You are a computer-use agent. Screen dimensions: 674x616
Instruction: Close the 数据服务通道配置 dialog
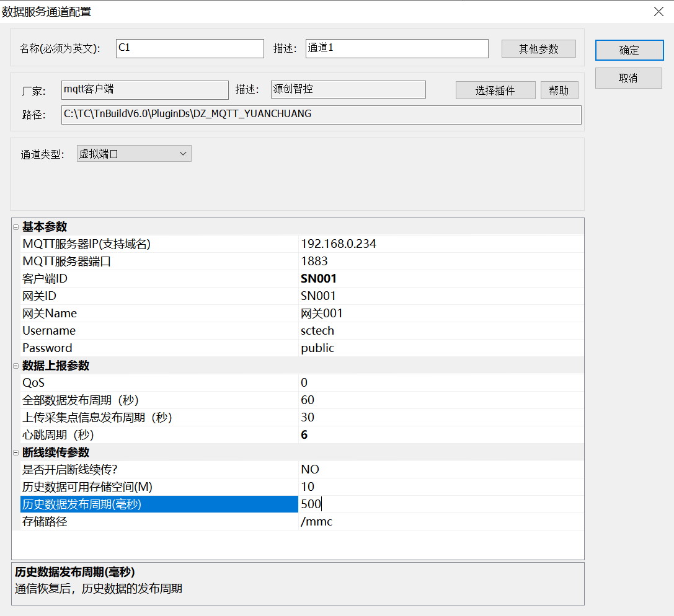coord(658,12)
